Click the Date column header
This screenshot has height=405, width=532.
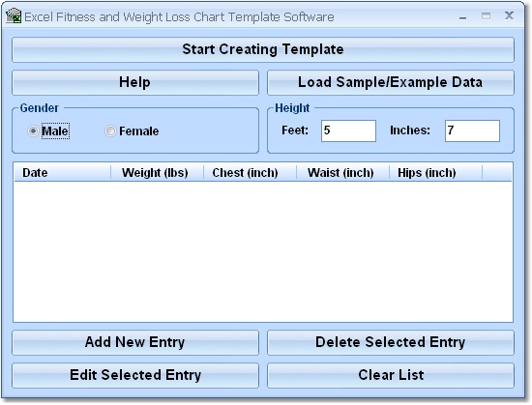tap(63, 172)
